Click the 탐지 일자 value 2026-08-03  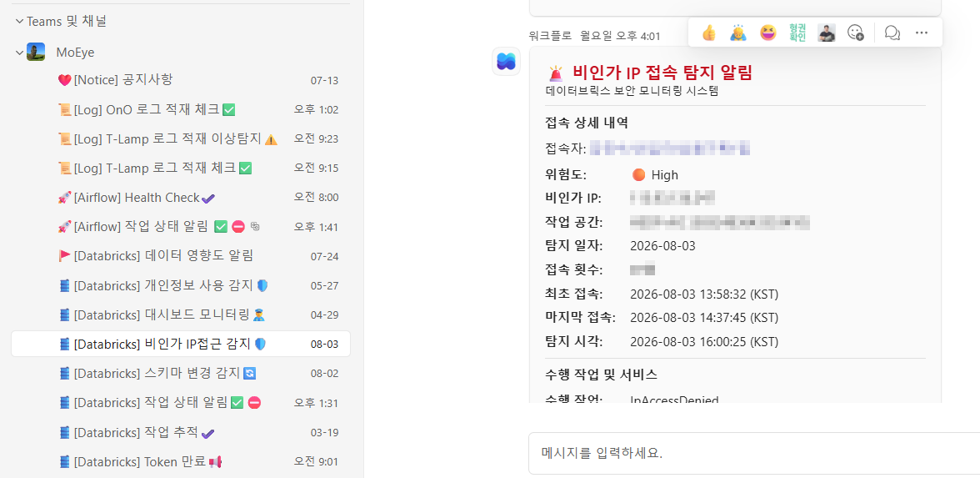(x=662, y=246)
